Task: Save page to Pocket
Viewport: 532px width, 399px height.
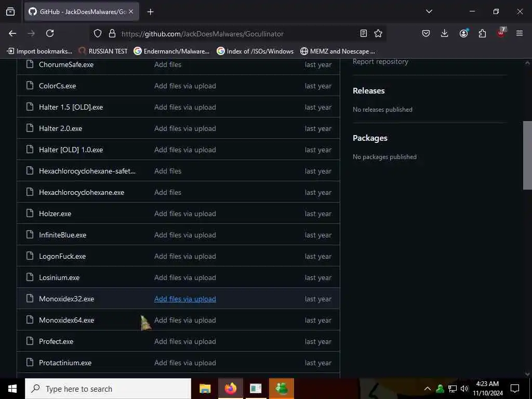Action: click(x=426, y=33)
